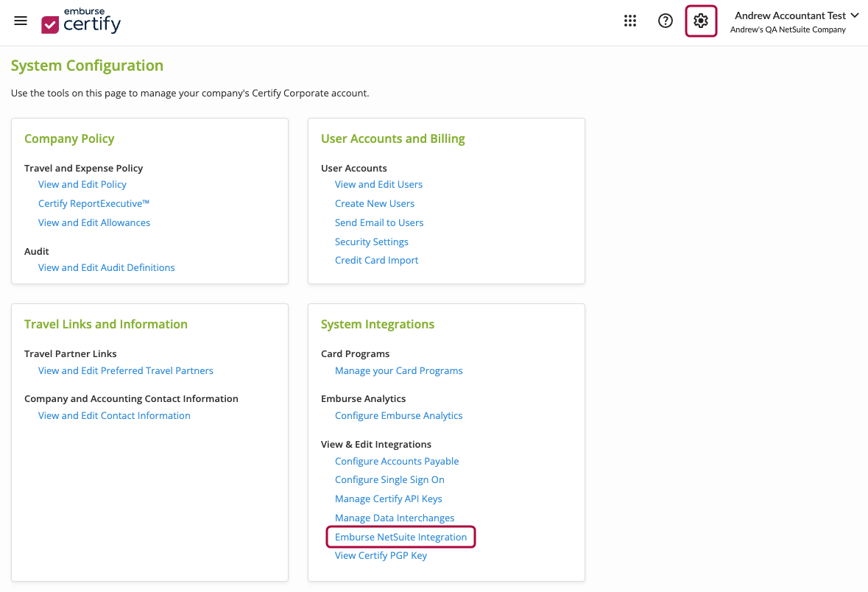Open Certify ReportExecutive
This screenshot has width=868, height=592.
(x=93, y=203)
